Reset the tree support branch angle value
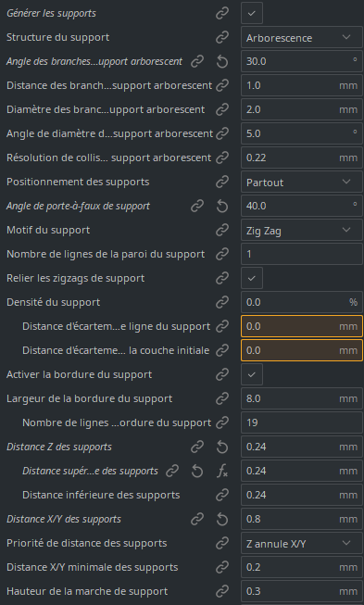This screenshot has width=364, height=605. [222, 61]
